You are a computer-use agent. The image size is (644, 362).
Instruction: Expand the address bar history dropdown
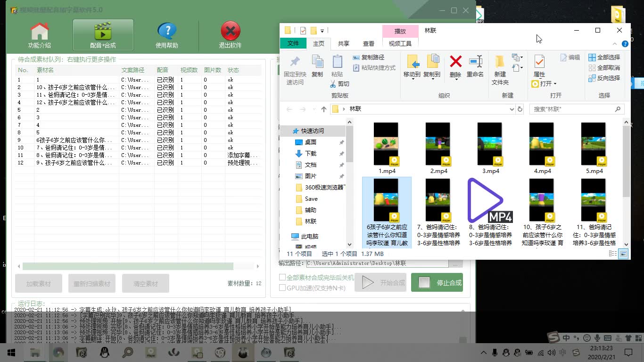pyautogui.click(x=512, y=109)
